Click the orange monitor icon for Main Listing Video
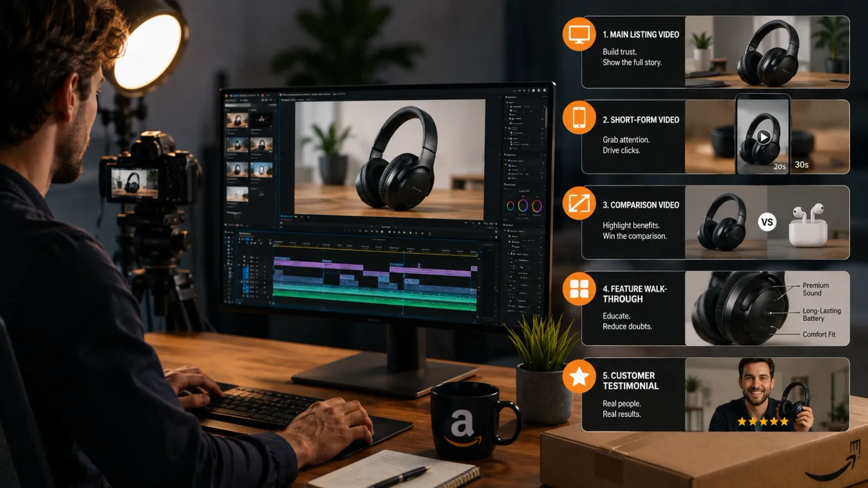868x488 pixels. (x=579, y=34)
